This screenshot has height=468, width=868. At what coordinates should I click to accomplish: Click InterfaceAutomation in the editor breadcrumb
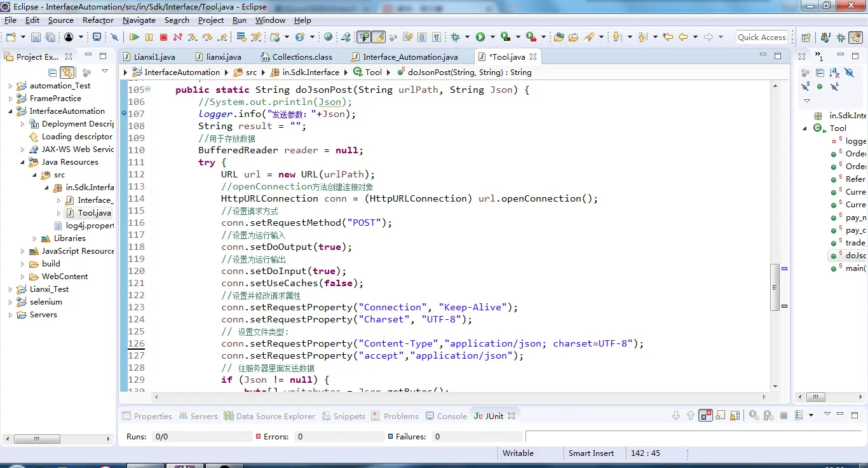coord(177,72)
